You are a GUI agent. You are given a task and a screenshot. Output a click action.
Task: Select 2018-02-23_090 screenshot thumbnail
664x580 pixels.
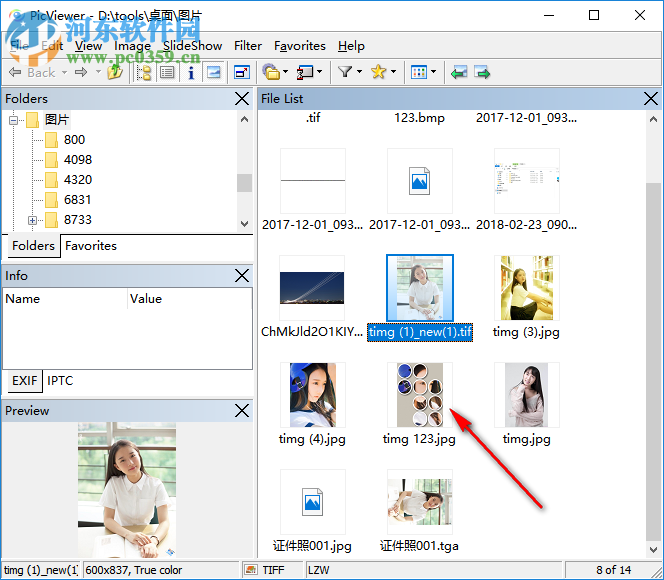coord(527,181)
